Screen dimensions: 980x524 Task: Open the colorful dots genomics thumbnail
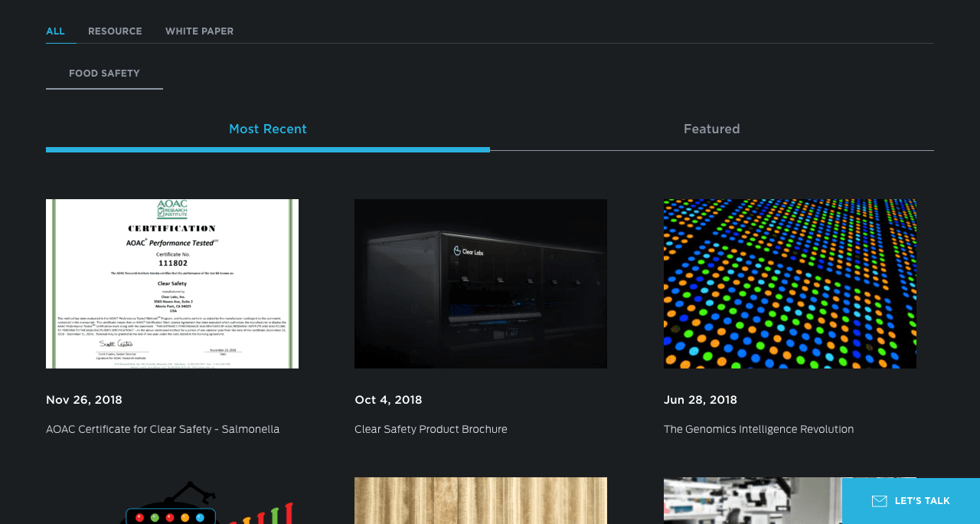(790, 283)
